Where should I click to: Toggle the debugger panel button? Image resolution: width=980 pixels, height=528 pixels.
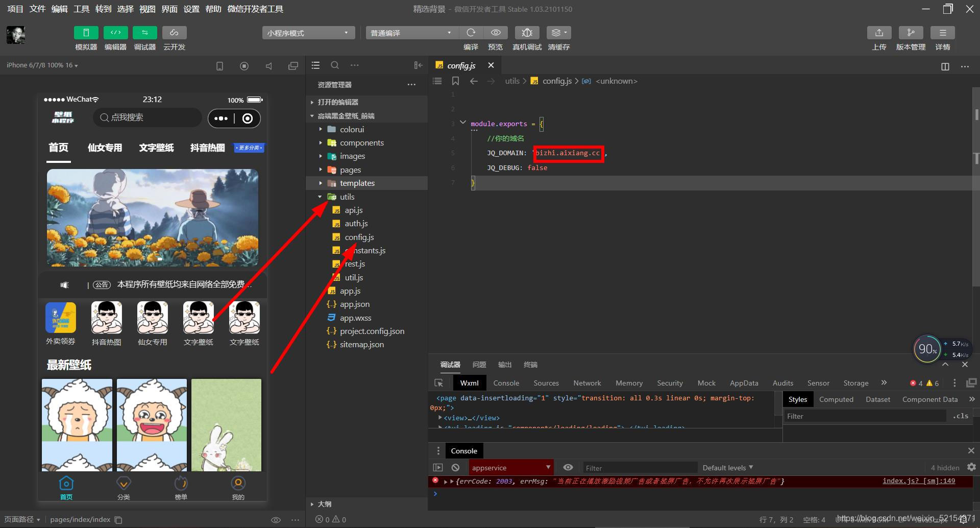tap(145, 33)
